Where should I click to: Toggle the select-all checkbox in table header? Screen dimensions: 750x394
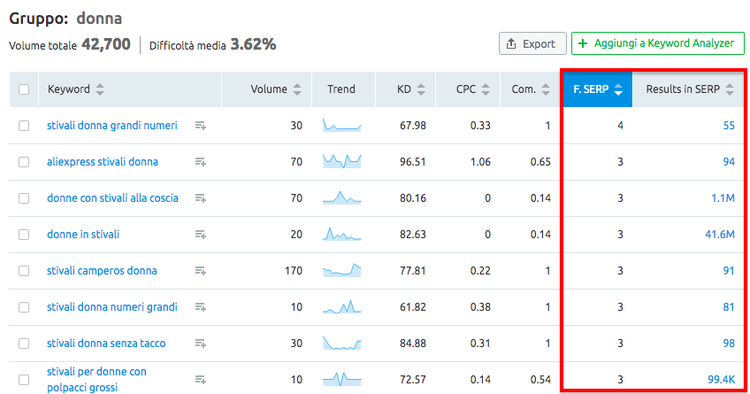coord(23,89)
